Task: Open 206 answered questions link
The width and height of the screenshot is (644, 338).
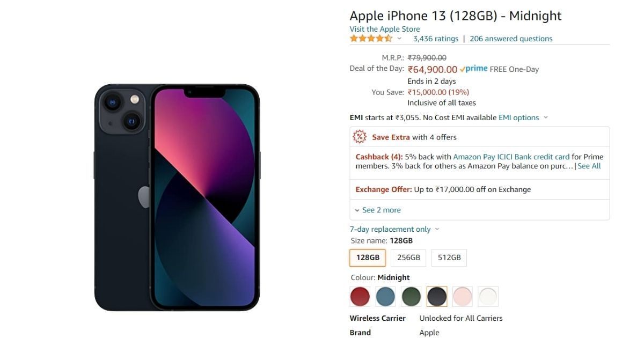Action: (511, 39)
